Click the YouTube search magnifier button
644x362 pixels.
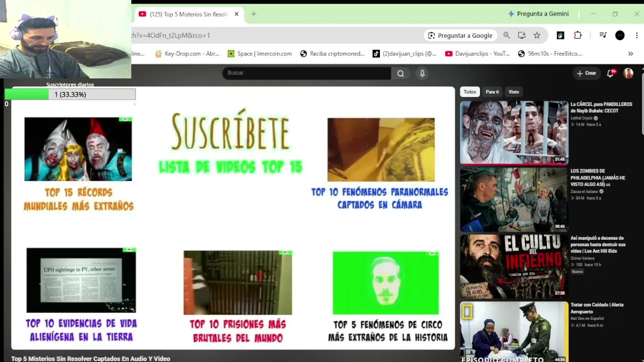click(x=400, y=73)
